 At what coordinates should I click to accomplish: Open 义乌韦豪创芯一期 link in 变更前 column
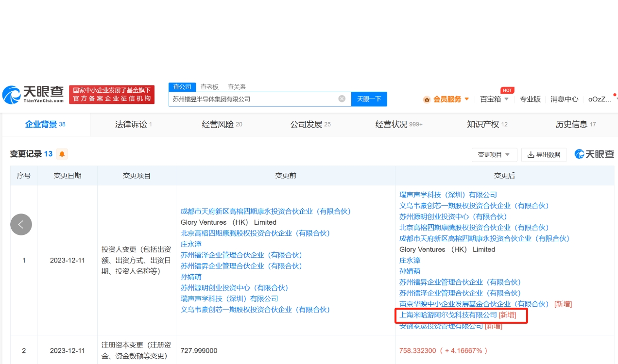(x=255, y=310)
